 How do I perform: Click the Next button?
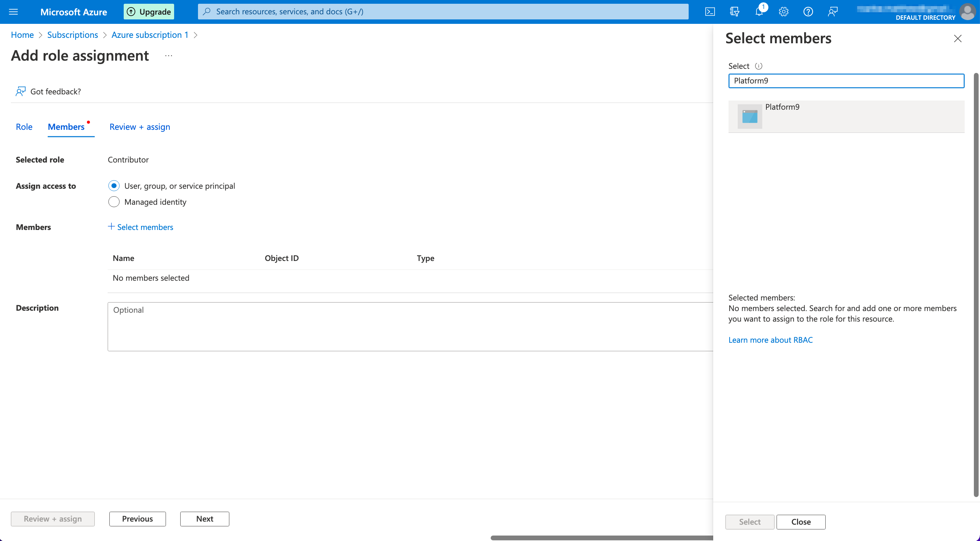point(204,519)
